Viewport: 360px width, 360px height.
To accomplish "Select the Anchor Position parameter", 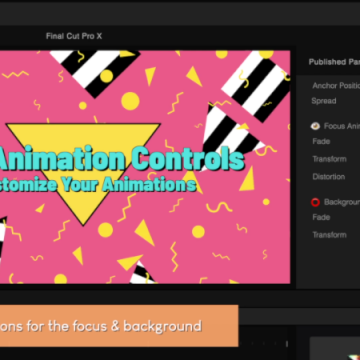I will pos(336,86).
